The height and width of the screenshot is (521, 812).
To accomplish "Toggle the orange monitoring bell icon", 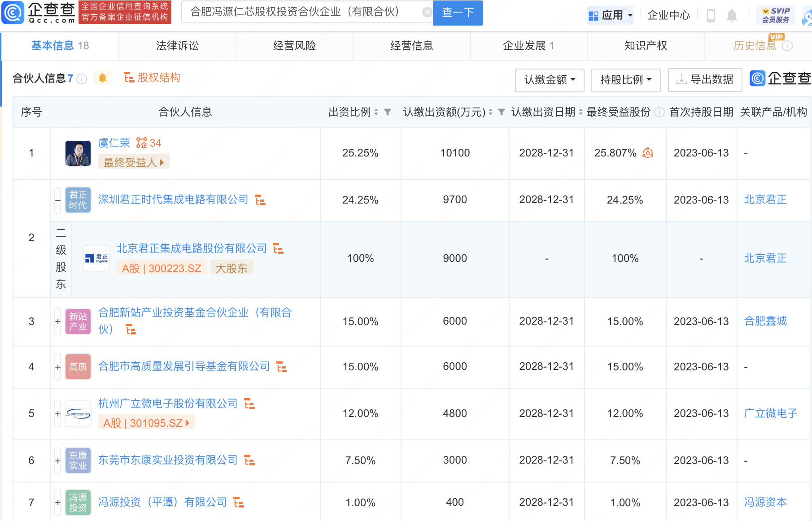I will coord(102,78).
